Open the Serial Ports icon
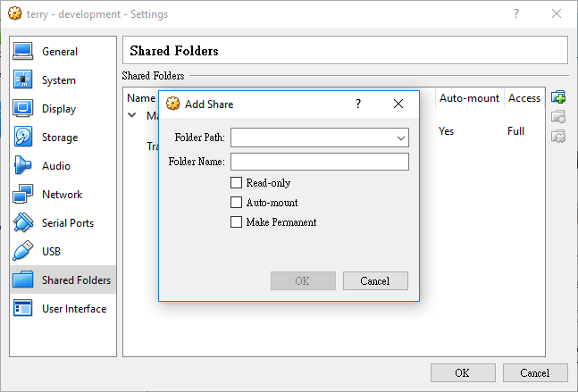The image size is (578, 392). coord(22,222)
